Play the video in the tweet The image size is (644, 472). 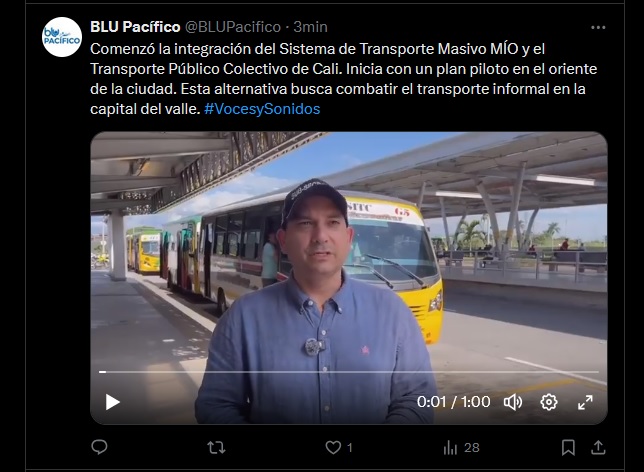click(113, 402)
